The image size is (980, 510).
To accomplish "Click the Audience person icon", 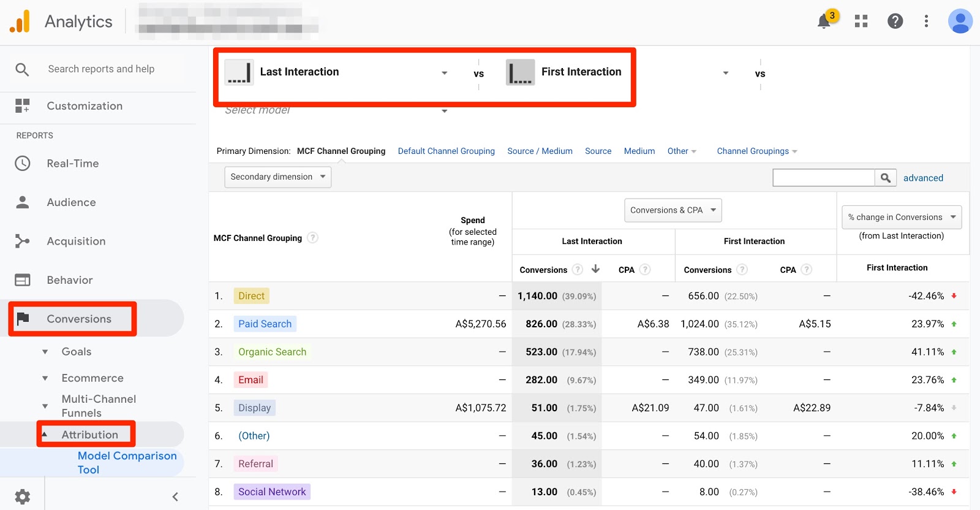I will click(x=22, y=202).
